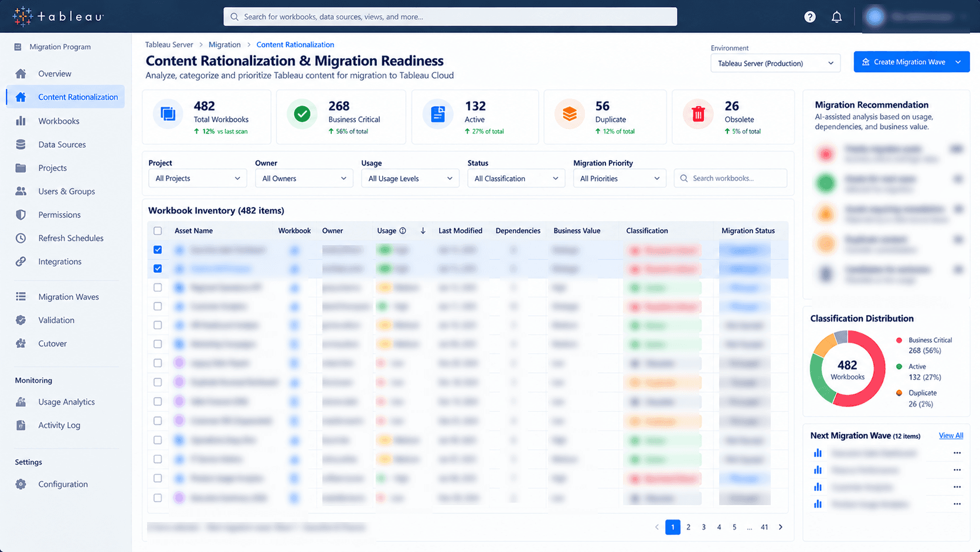Uncheck the first workbook row checkbox

(x=158, y=250)
